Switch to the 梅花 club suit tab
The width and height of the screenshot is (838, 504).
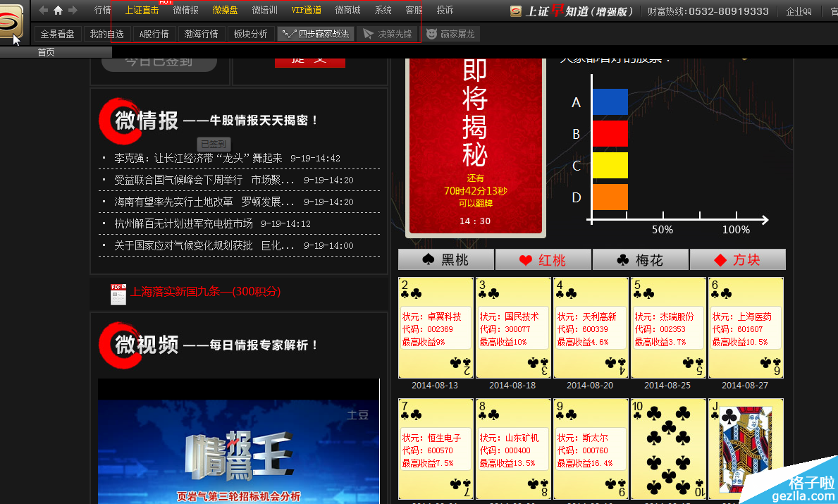(x=640, y=260)
